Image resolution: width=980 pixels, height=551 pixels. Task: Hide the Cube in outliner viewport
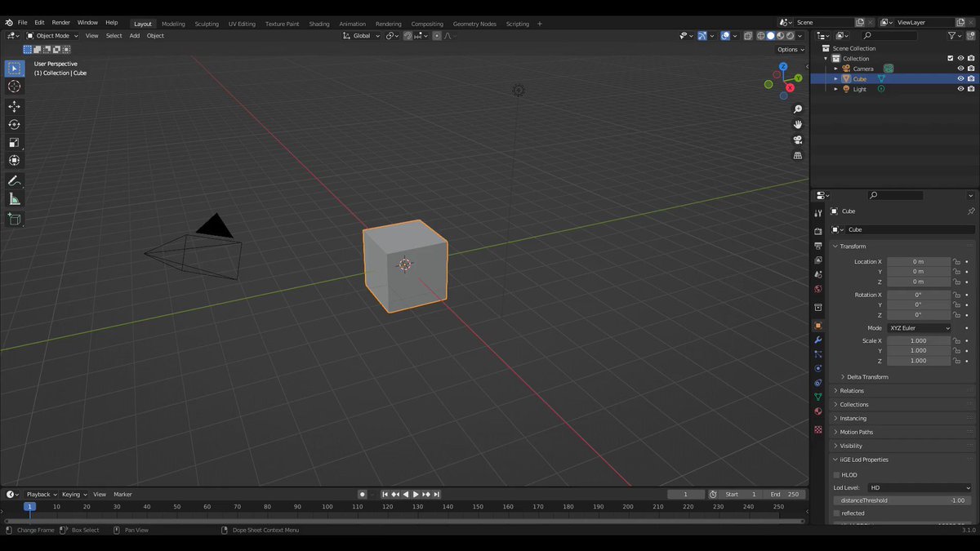pos(960,79)
